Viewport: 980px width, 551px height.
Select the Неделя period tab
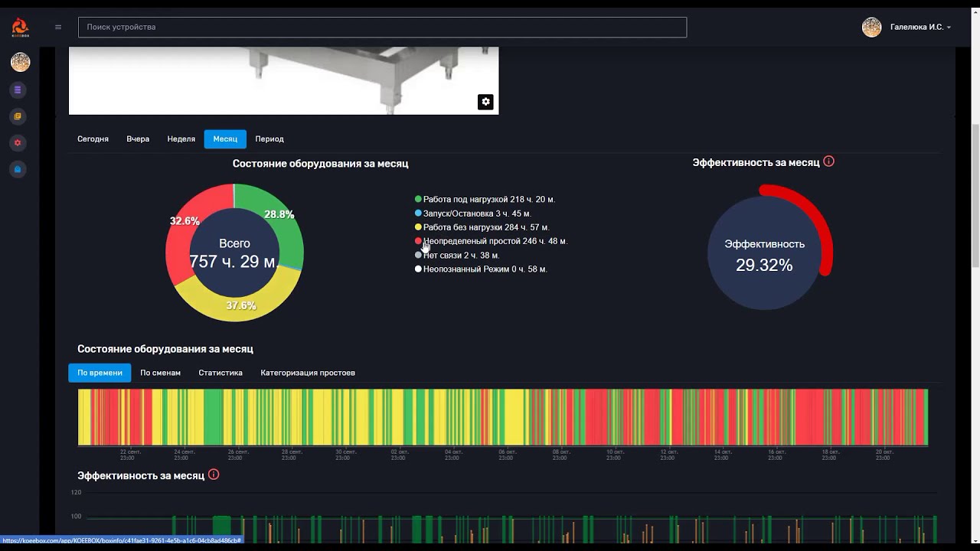click(x=181, y=139)
